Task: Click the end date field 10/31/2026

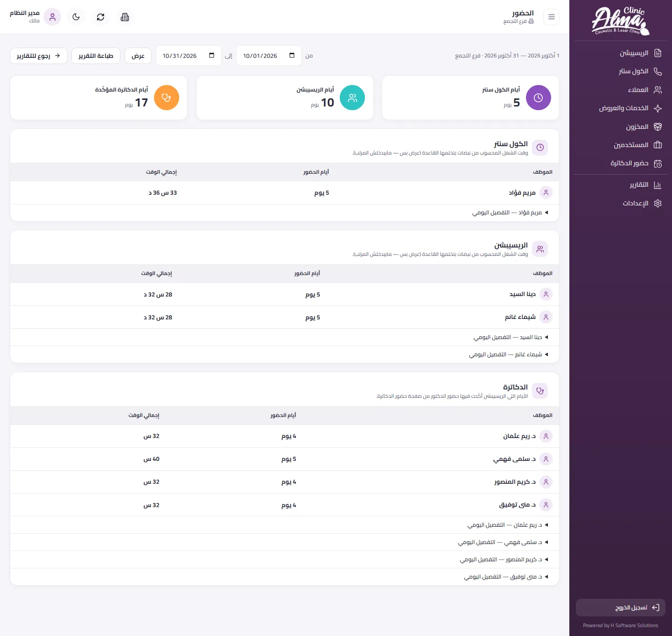Action: click(189, 56)
